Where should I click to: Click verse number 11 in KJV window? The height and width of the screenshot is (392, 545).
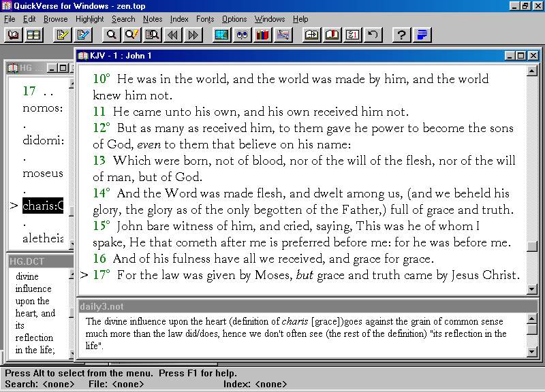pos(99,112)
